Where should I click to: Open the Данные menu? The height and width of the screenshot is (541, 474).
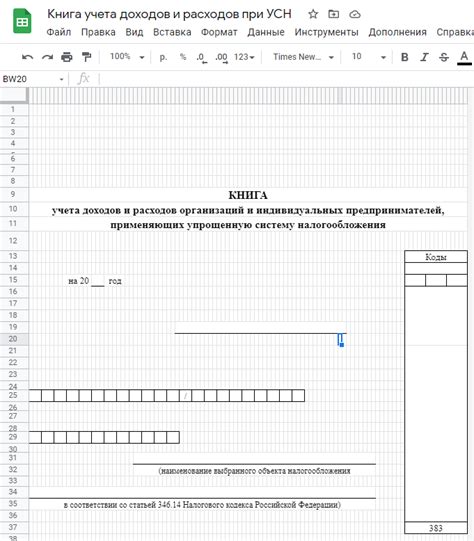[266, 32]
